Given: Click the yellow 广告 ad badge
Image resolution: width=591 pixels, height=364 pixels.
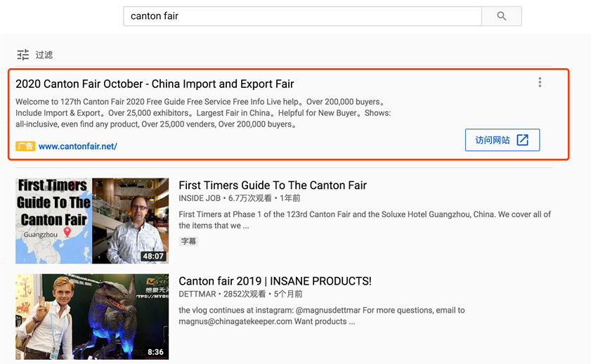Looking at the screenshot, I should pos(25,146).
